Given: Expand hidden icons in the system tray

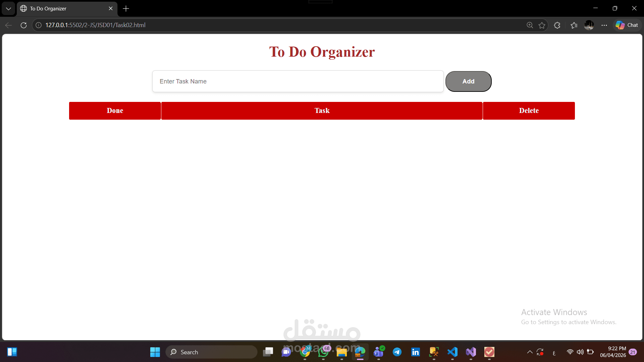Looking at the screenshot, I should tap(530, 352).
